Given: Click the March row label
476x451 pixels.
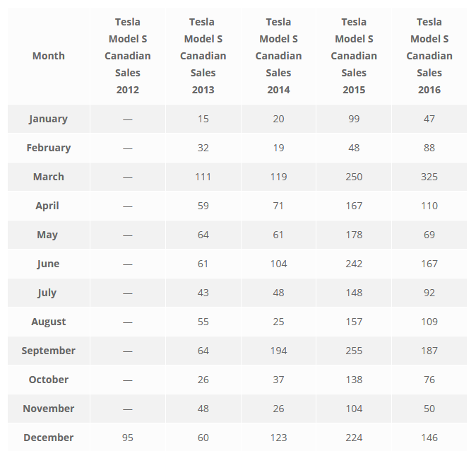Looking at the screenshot, I should (x=48, y=177).
